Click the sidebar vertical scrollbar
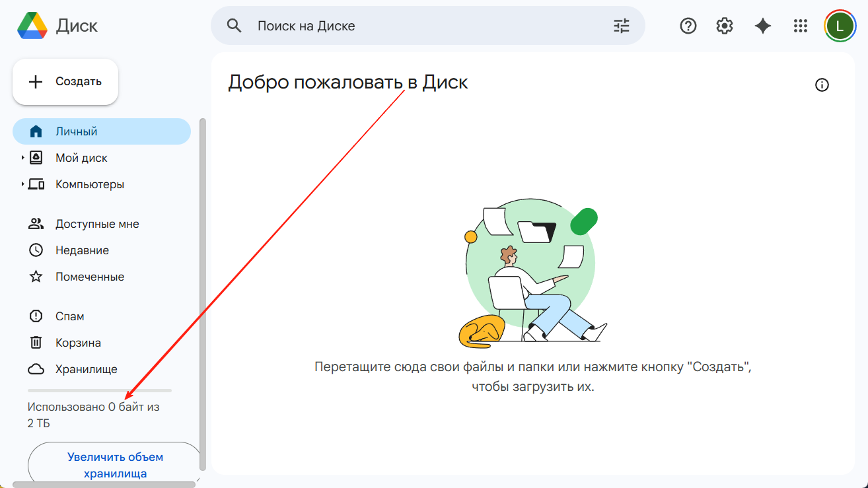868x488 pixels. click(203, 294)
